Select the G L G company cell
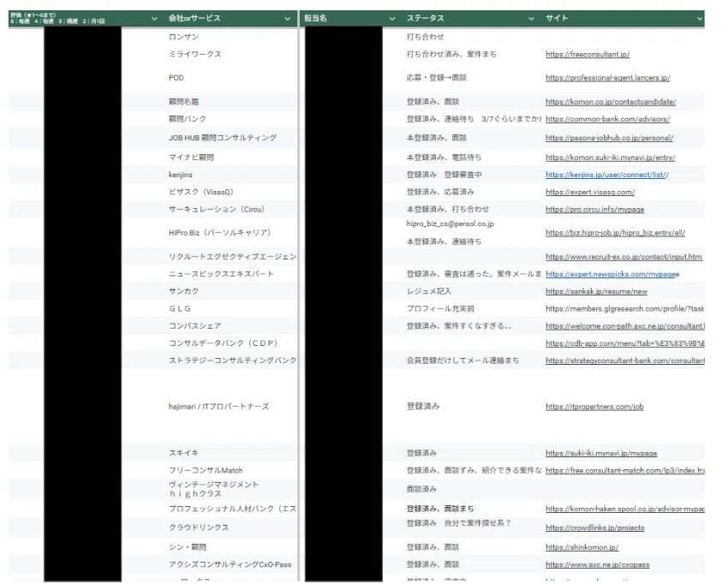 180,308
